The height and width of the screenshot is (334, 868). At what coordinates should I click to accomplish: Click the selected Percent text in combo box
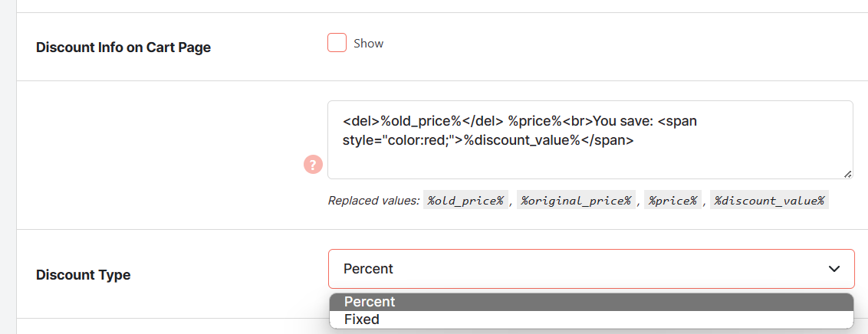pyautogui.click(x=368, y=269)
